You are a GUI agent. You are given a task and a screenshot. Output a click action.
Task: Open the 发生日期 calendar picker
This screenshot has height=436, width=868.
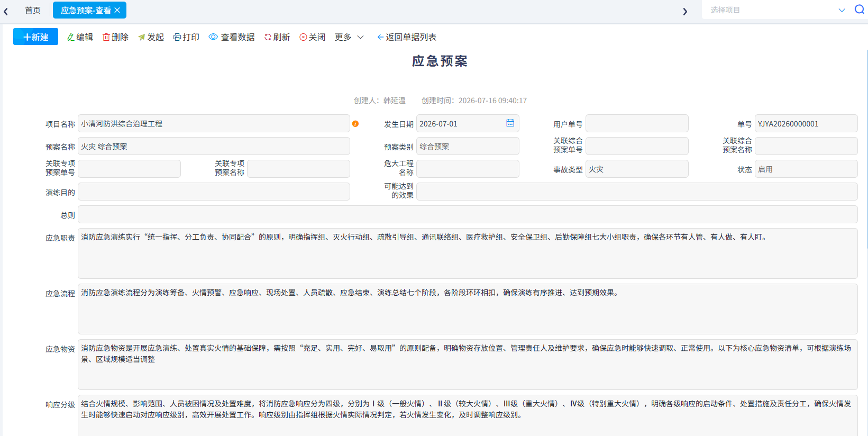510,123
